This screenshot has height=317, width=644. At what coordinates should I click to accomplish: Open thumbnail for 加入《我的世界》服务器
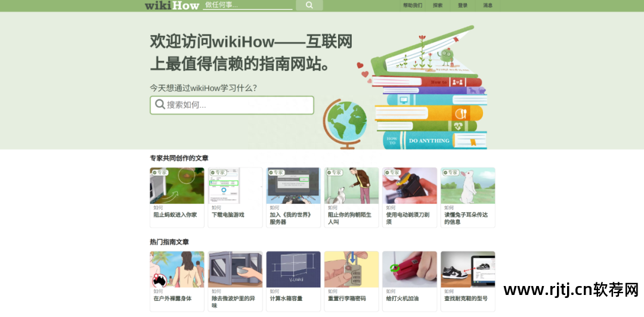[293, 185]
